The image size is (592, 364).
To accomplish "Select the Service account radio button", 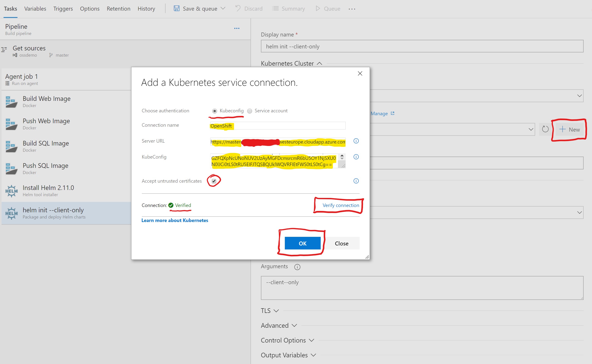I will tap(249, 111).
